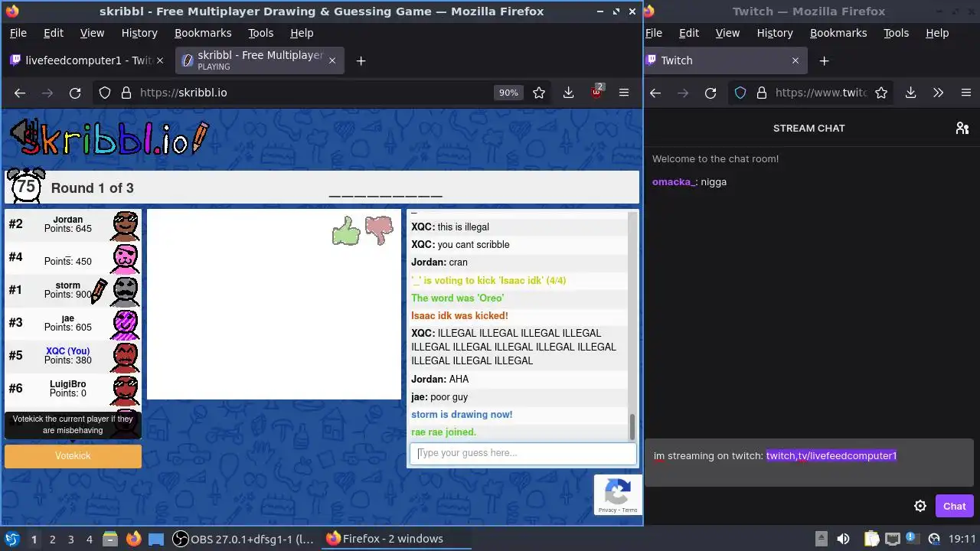980x551 pixels.
Task: Open Twitch chat users list icon
Action: tap(962, 128)
